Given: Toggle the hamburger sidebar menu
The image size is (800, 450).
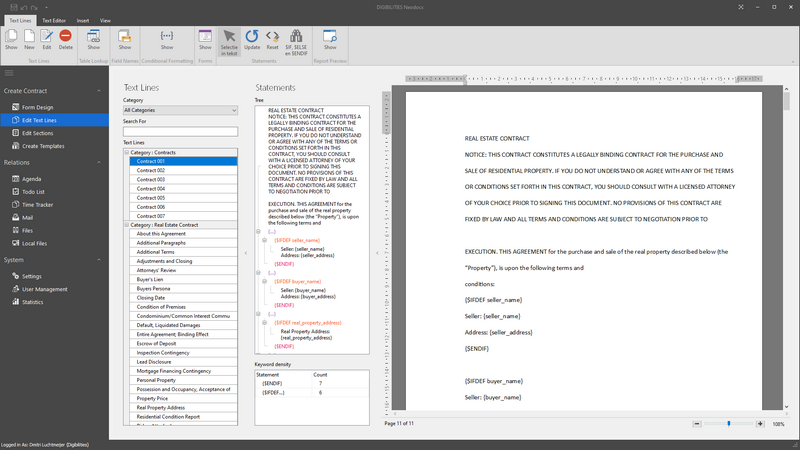Looking at the screenshot, I should click(9, 73).
